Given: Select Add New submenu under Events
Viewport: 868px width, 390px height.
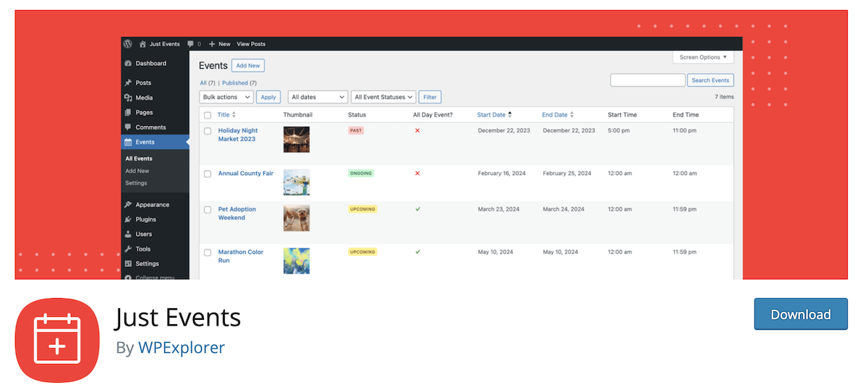Looking at the screenshot, I should coord(137,171).
